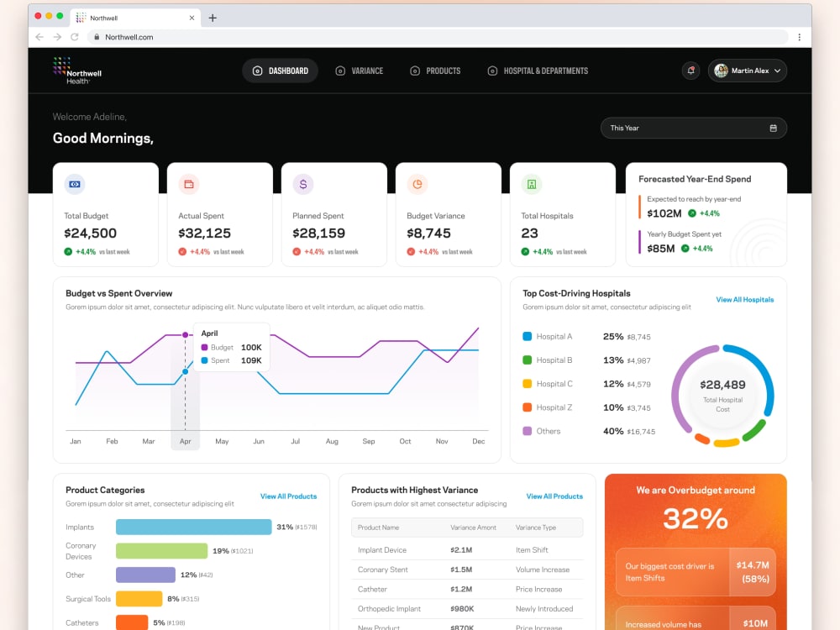Click the Total Budget cash icon
The image size is (840, 630).
click(x=75, y=184)
